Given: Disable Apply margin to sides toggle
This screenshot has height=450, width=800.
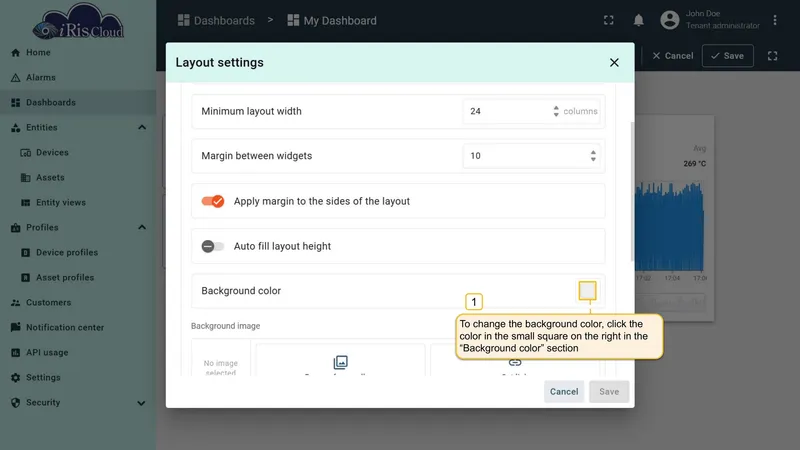Looking at the screenshot, I should [213, 201].
